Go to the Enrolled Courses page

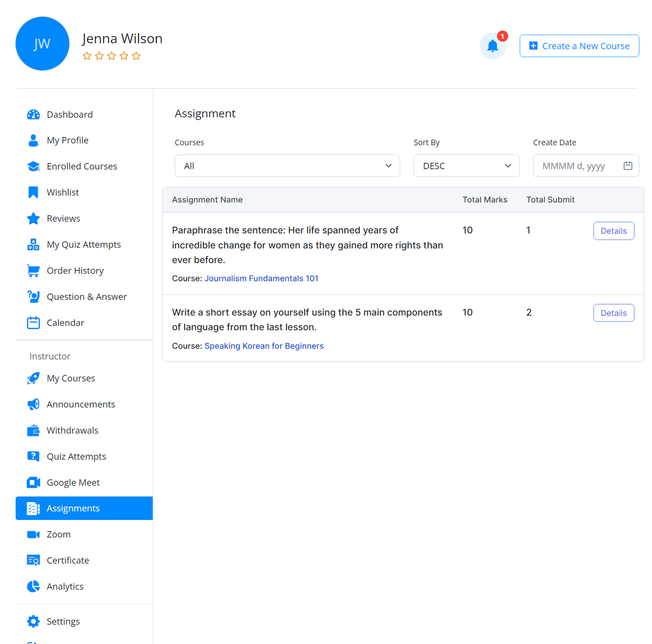click(82, 166)
